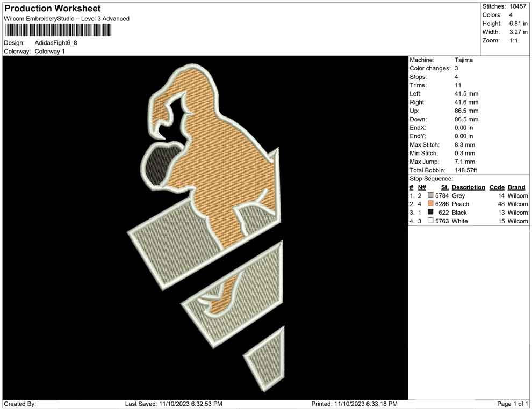Click 'Printed: 11/10/2023 6:33:18 PM'
Image resolution: width=532 pixels, height=409 pixels.
[x=354, y=404]
